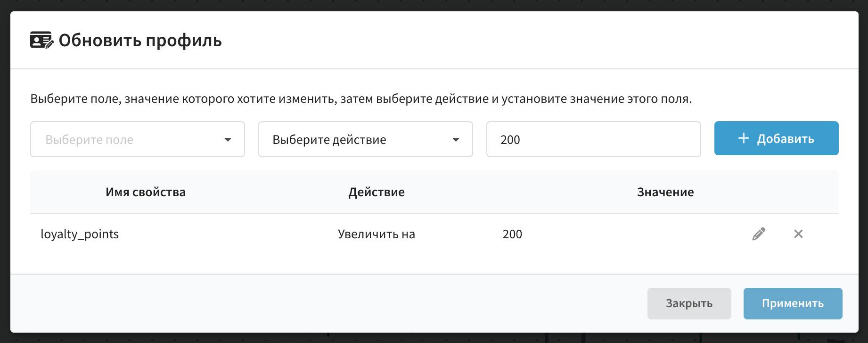Edit the loyalty_points row with the pencil icon
Viewport: 868px width, 343px height.
click(x=759, y=234)
